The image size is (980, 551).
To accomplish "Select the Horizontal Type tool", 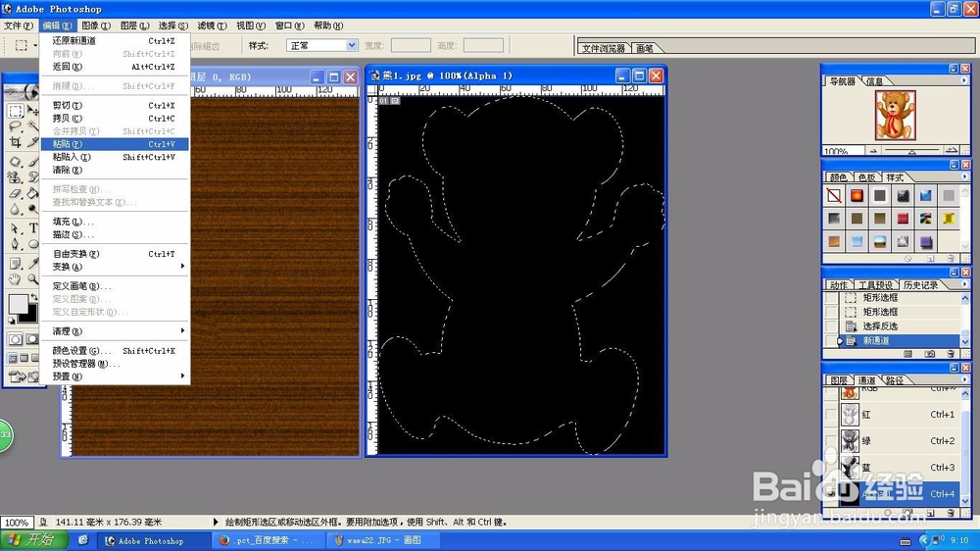I will (x=33, y=227).
